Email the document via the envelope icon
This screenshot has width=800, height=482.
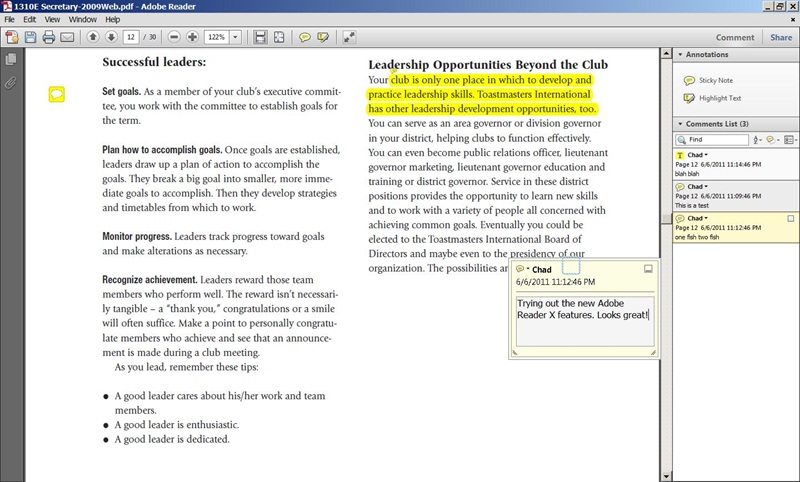click(67, 37)
